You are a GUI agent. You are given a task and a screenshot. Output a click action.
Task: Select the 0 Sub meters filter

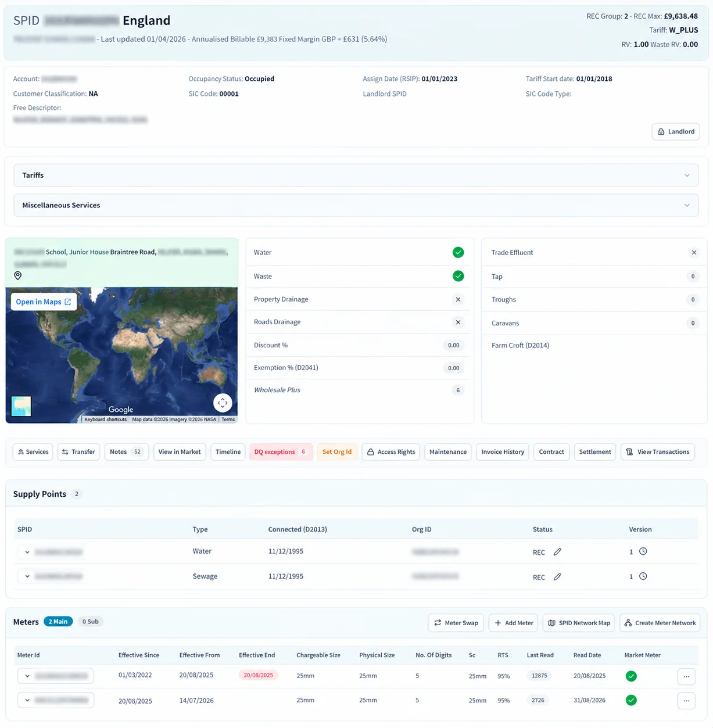tap(90, 622)
